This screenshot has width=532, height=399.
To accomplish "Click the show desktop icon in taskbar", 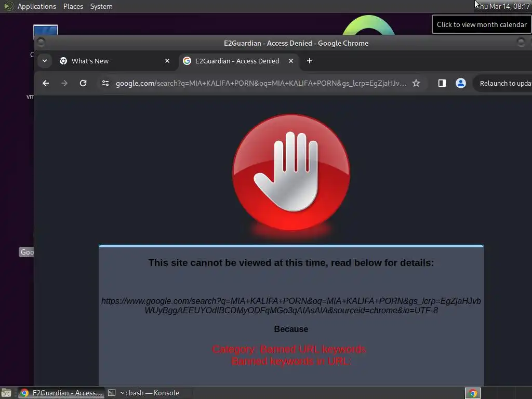I will click(x=6, y=393).
